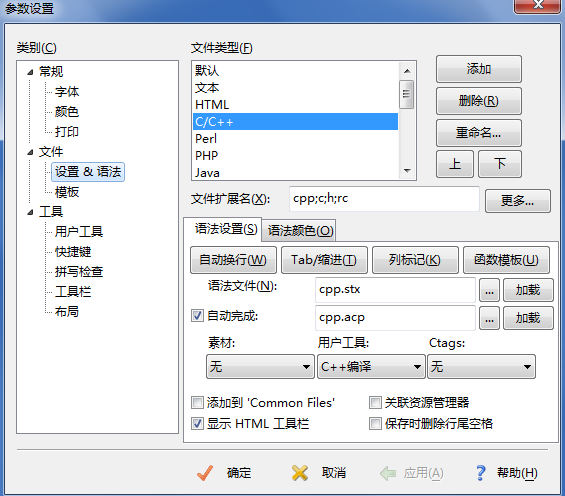Click 加载 button for 自动完成
Viewport: 565px width, 496px height.
tap(528, 318)
